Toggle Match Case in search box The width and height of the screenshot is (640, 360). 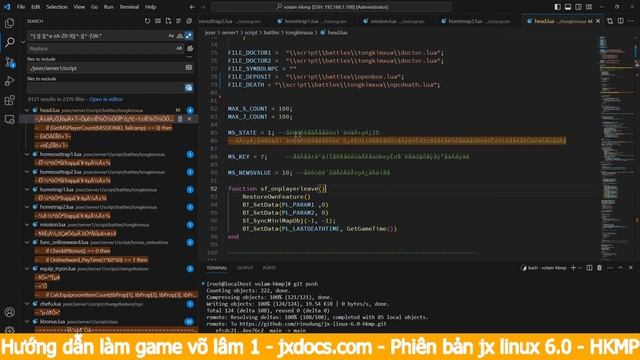pyautogui.click(x=171, y=36)
